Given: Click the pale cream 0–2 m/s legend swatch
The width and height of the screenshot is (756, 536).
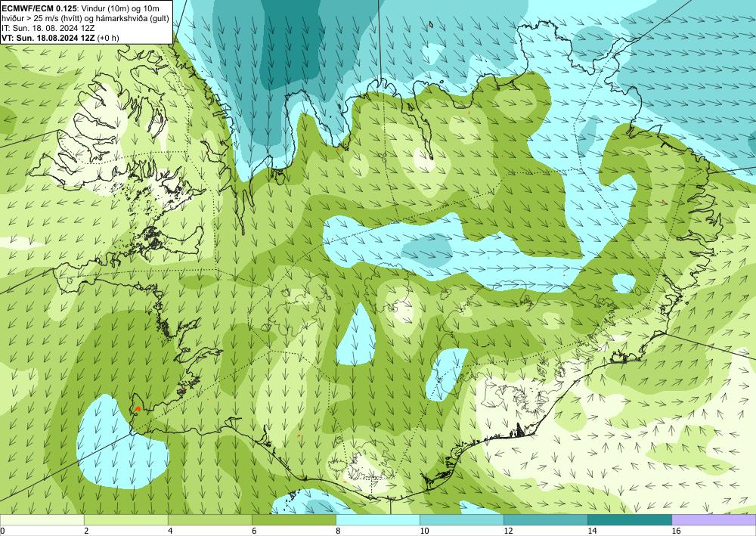Looking at the screenshot, I should click(x=42, y=519).
